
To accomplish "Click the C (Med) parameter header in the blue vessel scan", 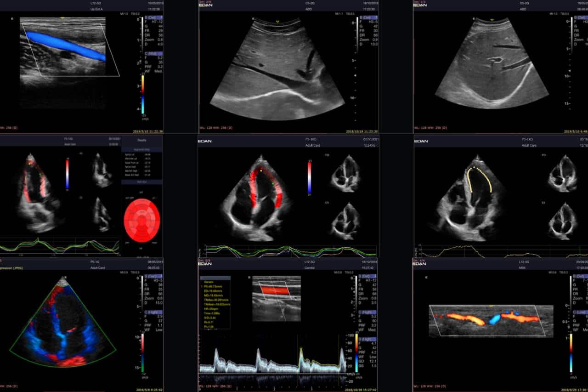I will point(153,54).
